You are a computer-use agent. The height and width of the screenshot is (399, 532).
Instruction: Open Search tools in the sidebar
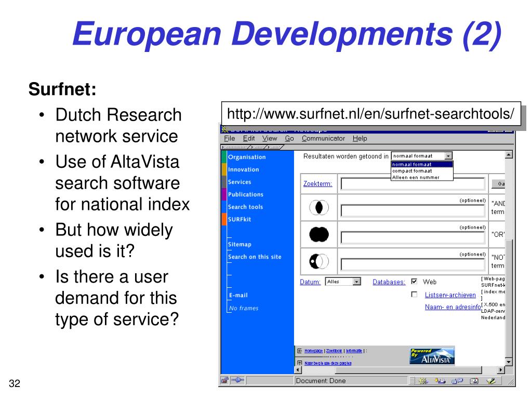coord(245,207)
